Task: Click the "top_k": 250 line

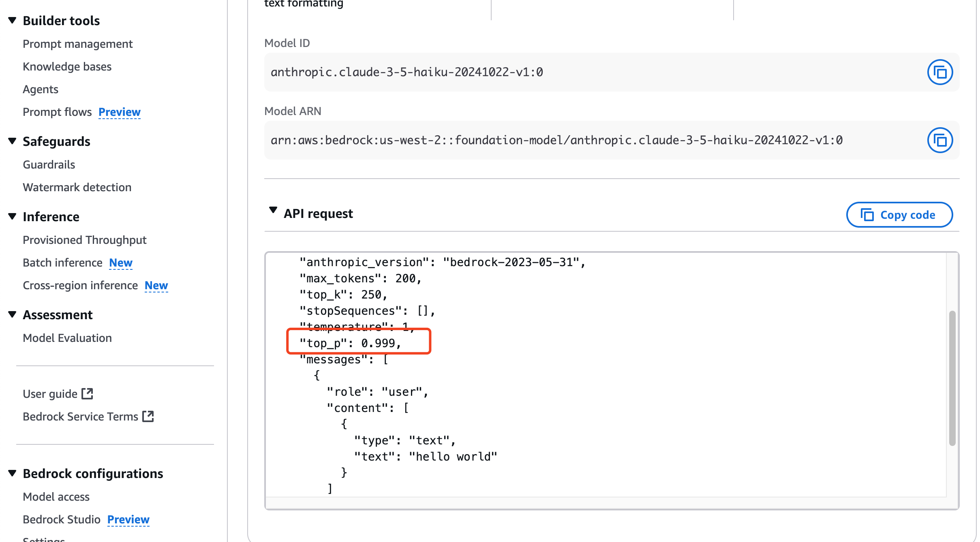Action: tap(344, 294)
